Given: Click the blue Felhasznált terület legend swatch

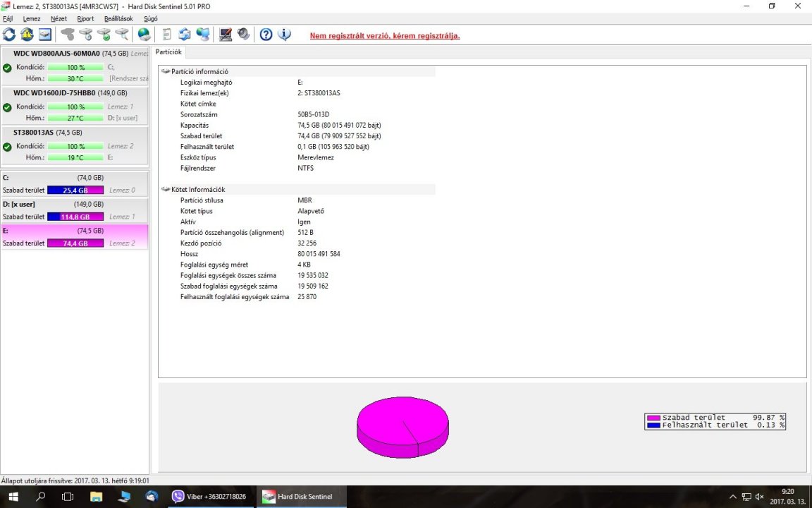Looking at the screenshot, I should (653, 425).
